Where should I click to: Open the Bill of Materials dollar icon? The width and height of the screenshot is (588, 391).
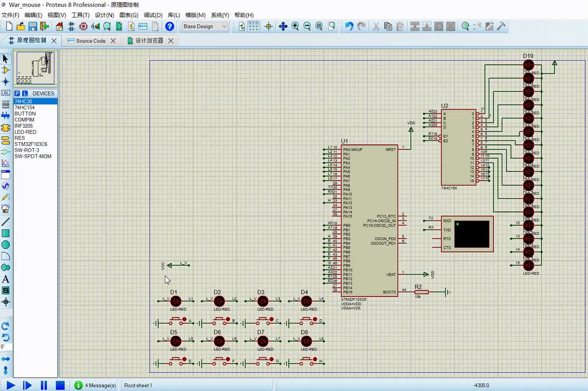point(131,26)
